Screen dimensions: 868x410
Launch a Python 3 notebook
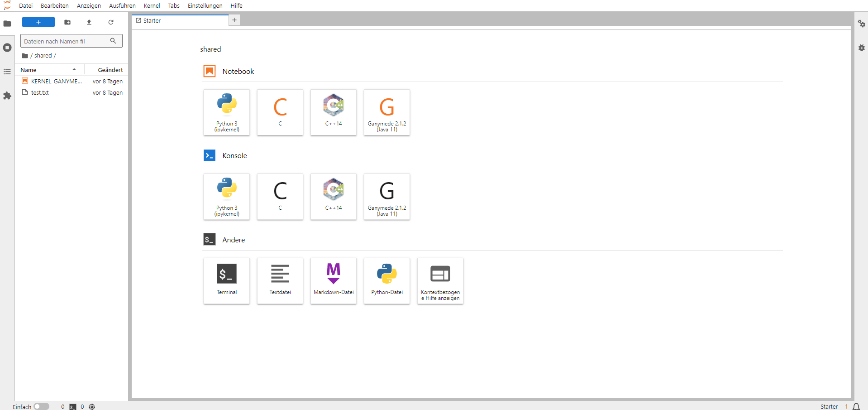click(x=227, y=112)
